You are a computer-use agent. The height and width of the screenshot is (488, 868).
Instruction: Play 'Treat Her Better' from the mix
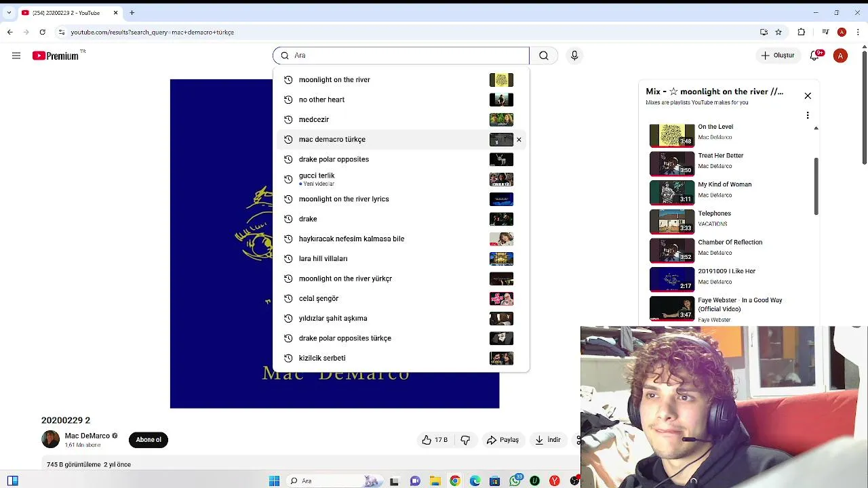tap(729, 163)
